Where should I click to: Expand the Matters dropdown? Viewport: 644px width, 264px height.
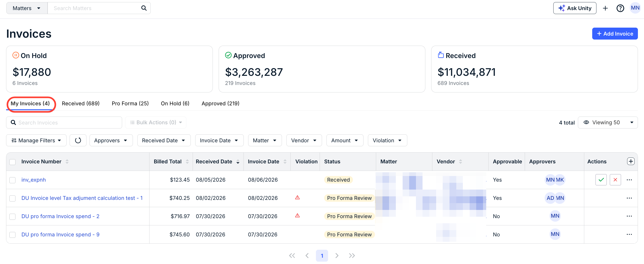(27, 8)
